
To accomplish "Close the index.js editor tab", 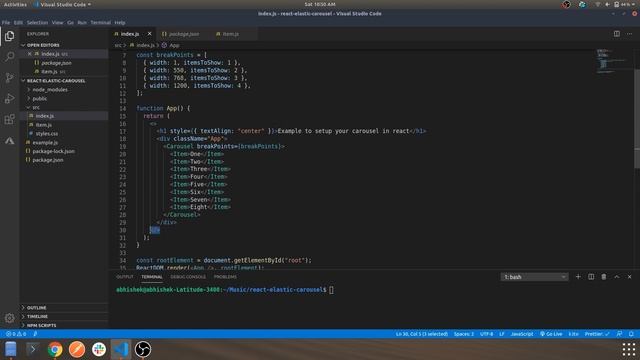I will tap(149, 34).
